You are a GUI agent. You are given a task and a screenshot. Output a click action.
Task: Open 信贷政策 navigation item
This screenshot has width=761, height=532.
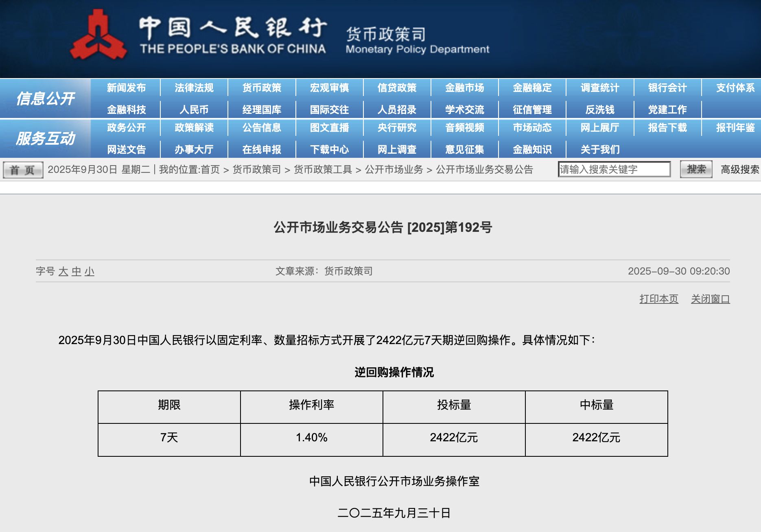tap(397, 88)
